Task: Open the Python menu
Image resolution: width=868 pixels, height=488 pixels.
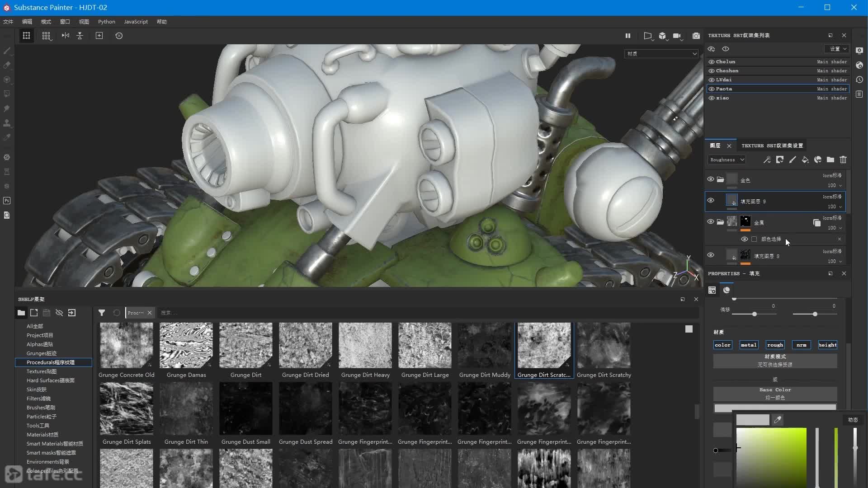Action: click(106, 22)
